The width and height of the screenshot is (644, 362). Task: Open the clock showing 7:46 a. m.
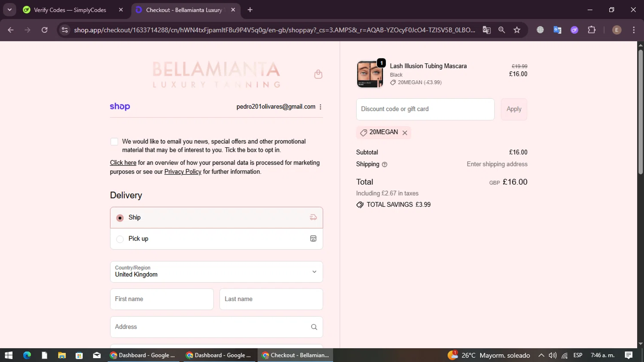[603, 355]
